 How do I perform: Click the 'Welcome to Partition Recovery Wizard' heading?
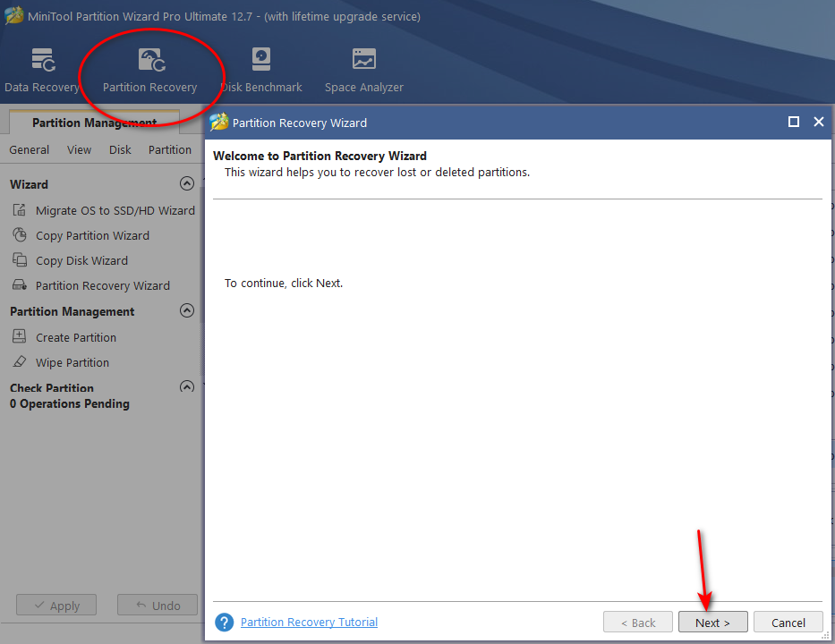pos(320,156)
